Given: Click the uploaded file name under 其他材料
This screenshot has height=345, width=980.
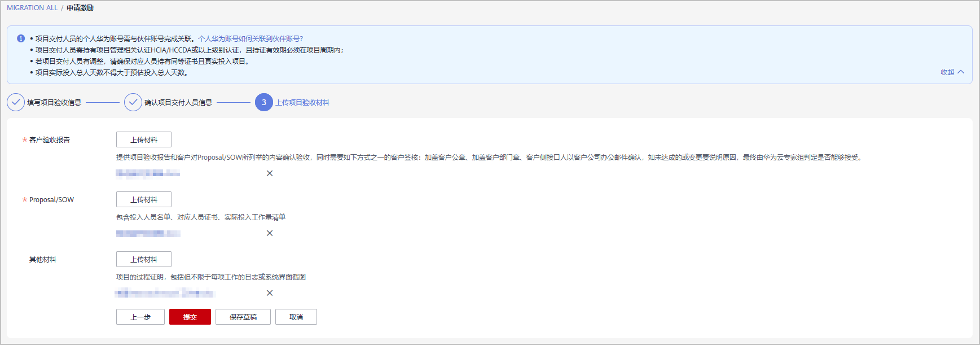Looking at the screenshot, I should click(x=165, y=293).
